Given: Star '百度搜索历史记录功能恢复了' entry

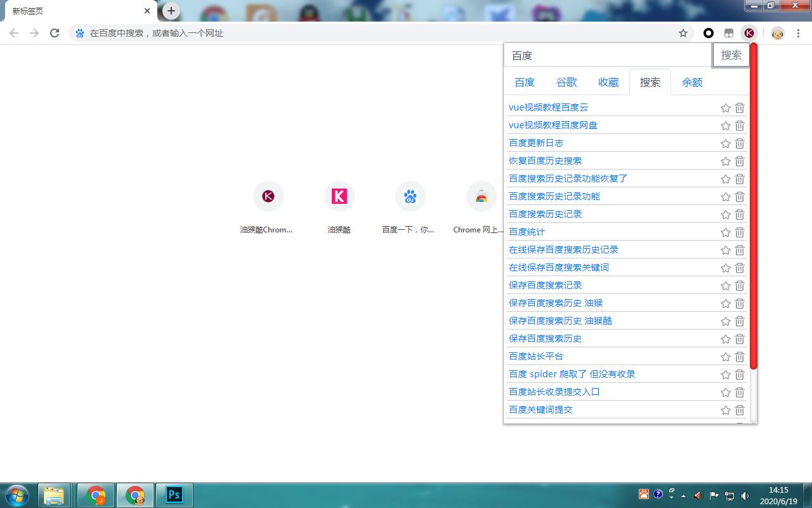Looking at the screenshot, I should (726, 179).
